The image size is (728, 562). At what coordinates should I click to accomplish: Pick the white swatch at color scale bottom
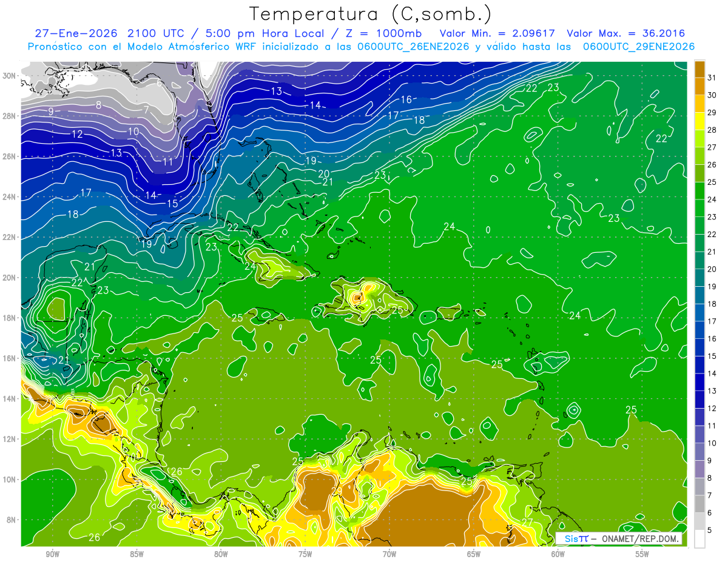point(699,539)
